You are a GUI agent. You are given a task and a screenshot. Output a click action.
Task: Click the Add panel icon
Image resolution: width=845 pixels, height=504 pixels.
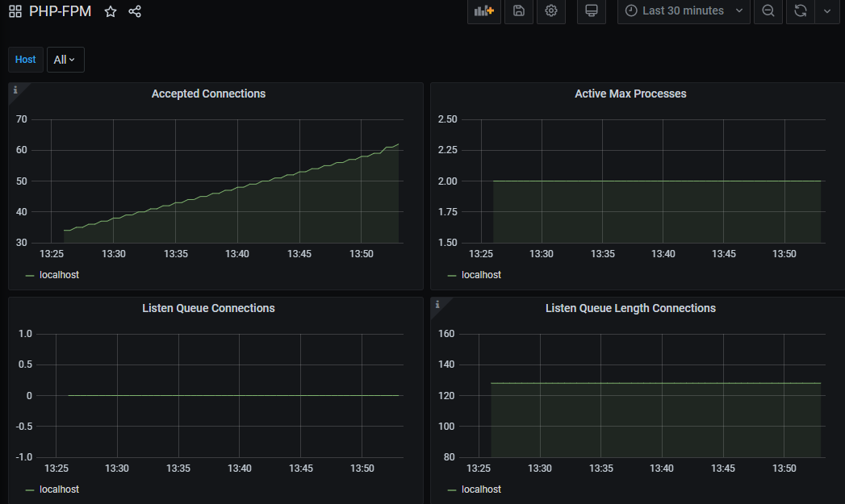[x=484, y=10]
